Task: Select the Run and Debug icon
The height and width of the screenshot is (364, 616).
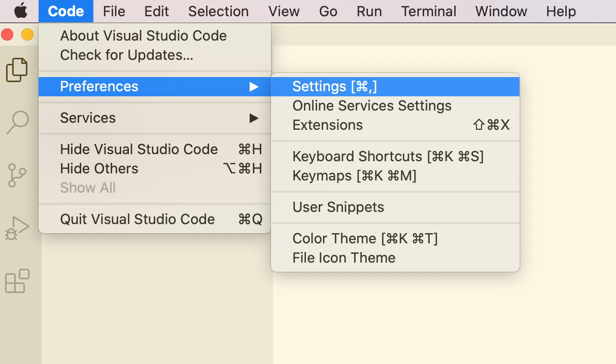Action: [x=17, y=228]
